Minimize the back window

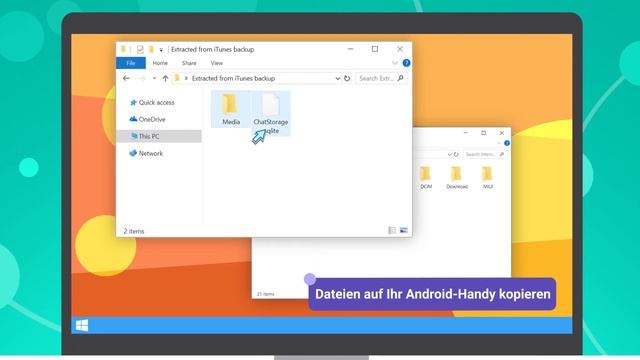click(466, 133)
